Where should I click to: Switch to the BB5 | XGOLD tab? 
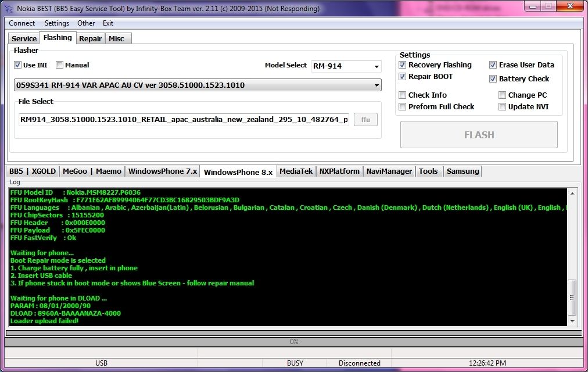(x=33, y=171)
